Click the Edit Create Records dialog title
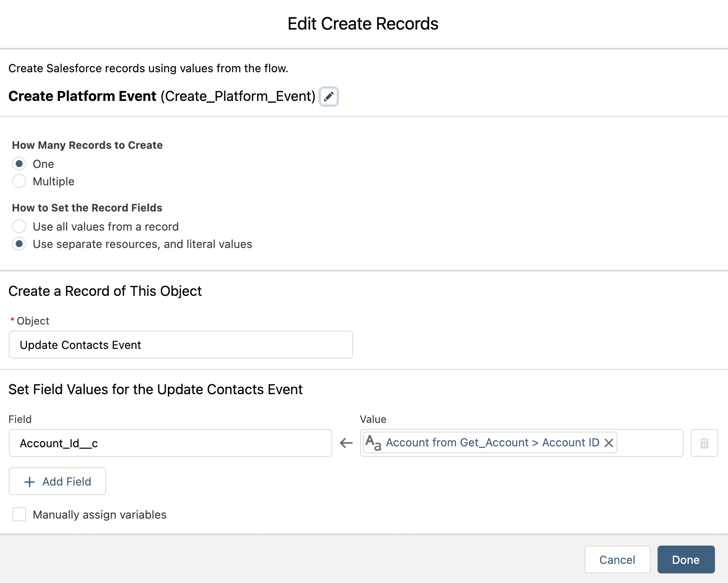728x583 pixels. tap(363, 24)
